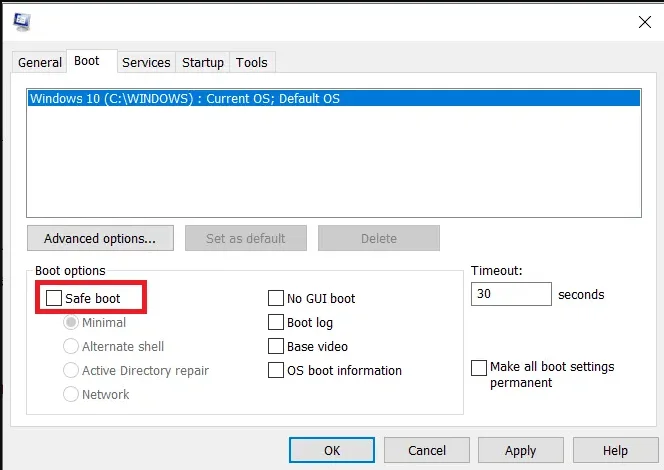Open Advanced options
The height and width of the screenshot is (470, 664).
coord(100,238)
